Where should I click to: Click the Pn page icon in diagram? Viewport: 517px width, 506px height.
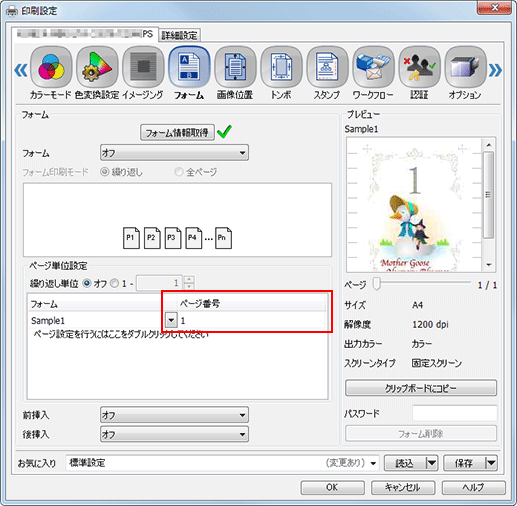click(x=223, y=238)
